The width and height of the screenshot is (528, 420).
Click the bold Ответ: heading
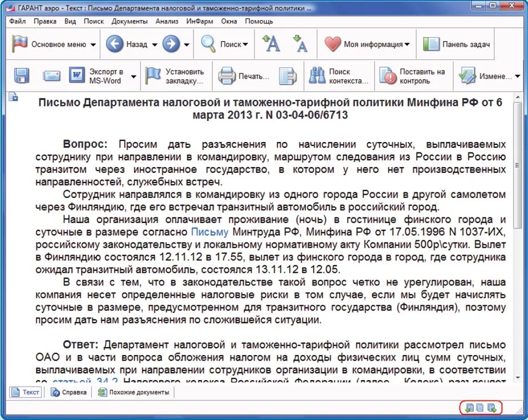click(80, 345)
